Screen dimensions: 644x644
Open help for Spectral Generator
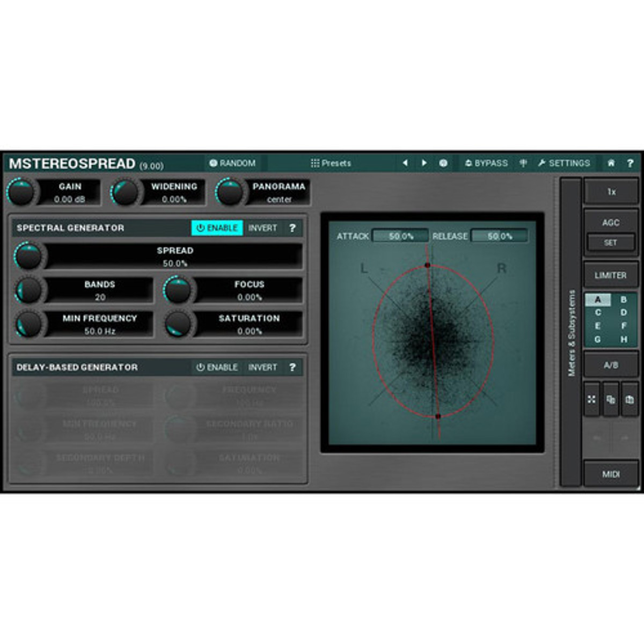292,228
